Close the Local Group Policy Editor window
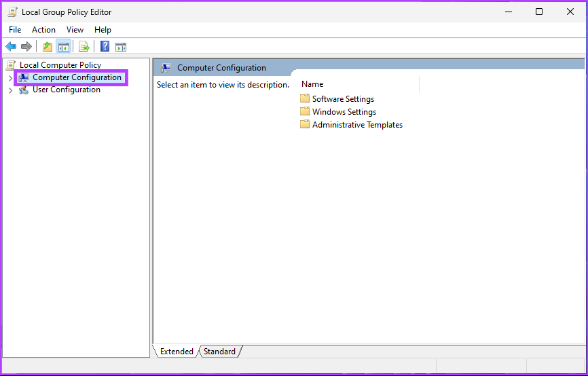 point(570,12)
